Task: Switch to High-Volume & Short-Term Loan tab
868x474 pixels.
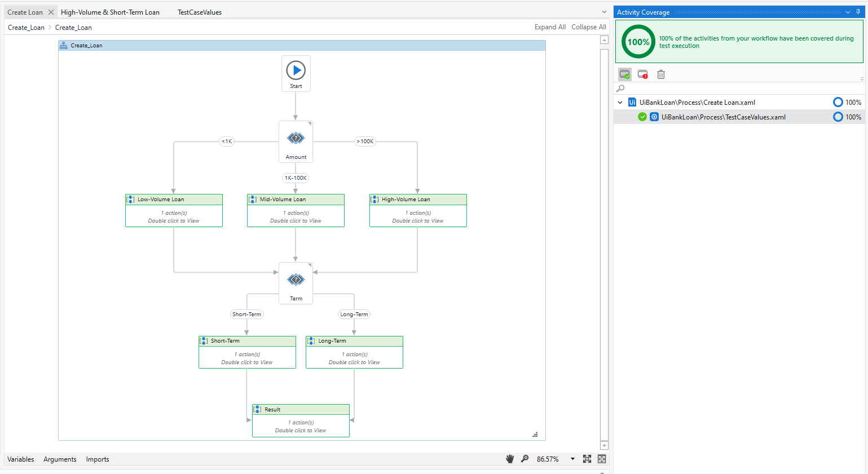Action: pyautogui.click(x=110, y=12)
